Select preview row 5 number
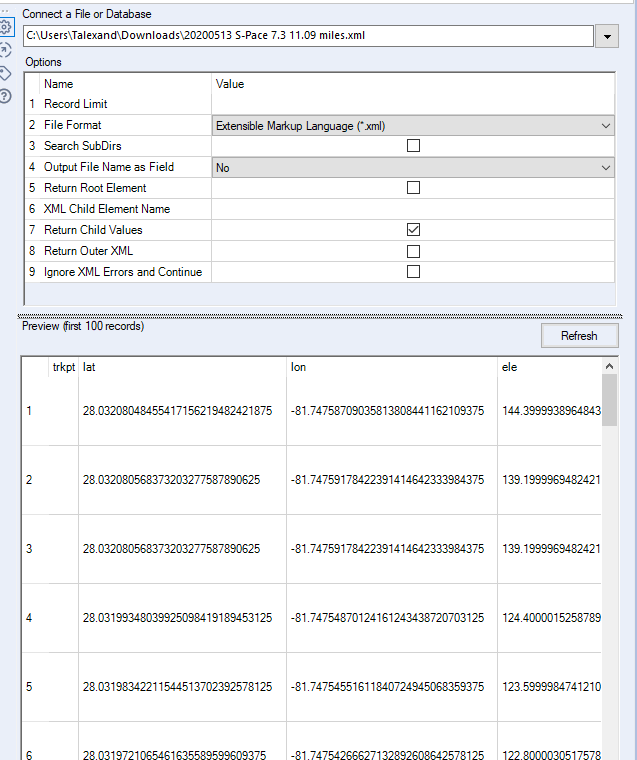Image resolution: width=637 pixels, height=760 pixels. point(29,687)
